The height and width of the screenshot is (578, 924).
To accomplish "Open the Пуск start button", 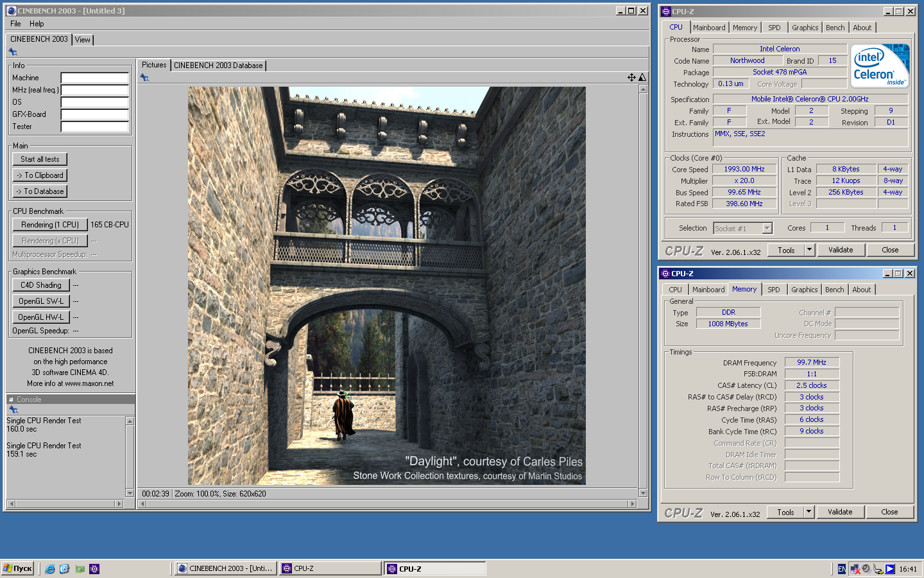I will [x=18, y=568].
